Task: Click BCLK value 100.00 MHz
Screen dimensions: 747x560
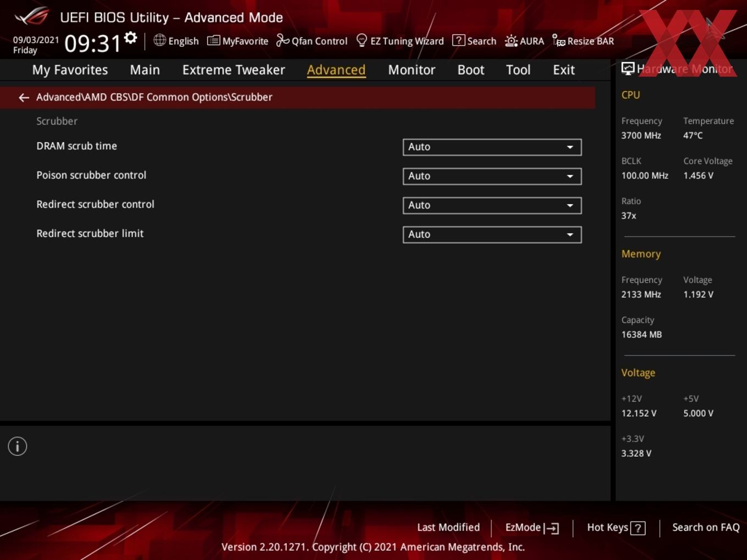Action: coord(645,176)
